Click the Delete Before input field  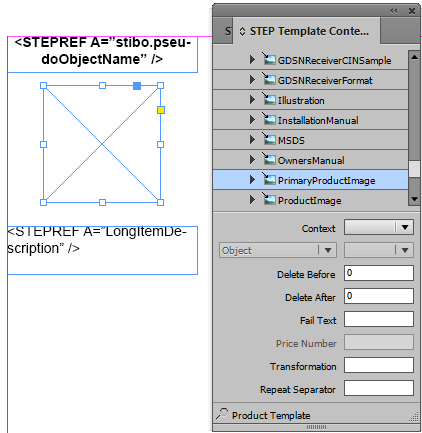pyautogui.click(x=379, y=273)
